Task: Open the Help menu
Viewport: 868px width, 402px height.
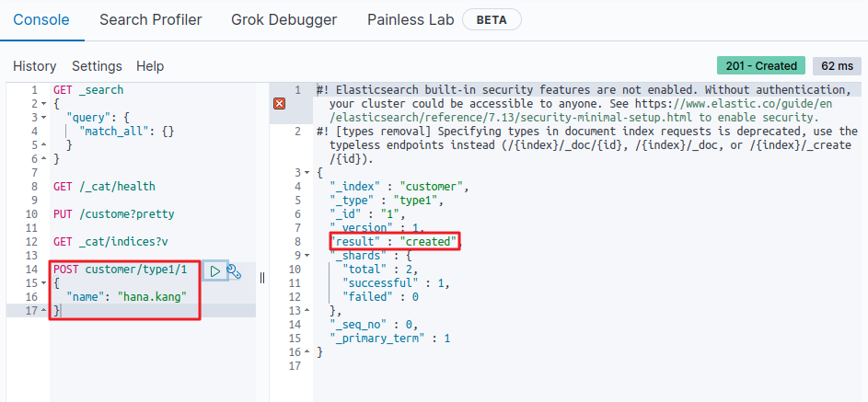Action: click(x=150, y=66)
